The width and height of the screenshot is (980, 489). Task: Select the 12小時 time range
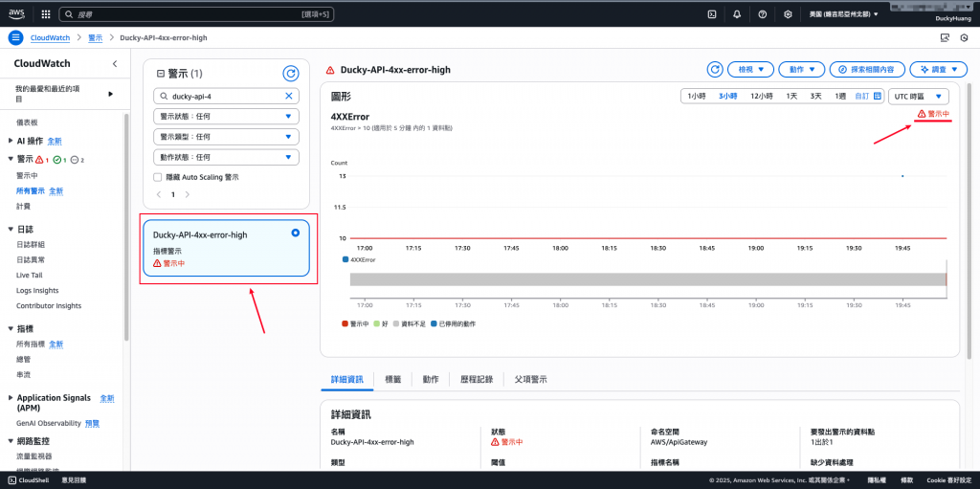761,97
